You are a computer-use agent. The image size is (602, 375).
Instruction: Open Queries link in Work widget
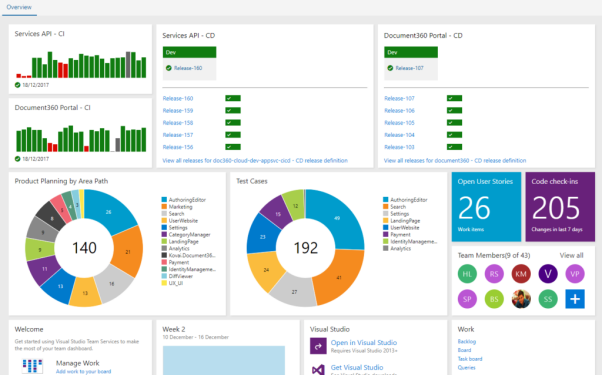click(x=466, y=368)
